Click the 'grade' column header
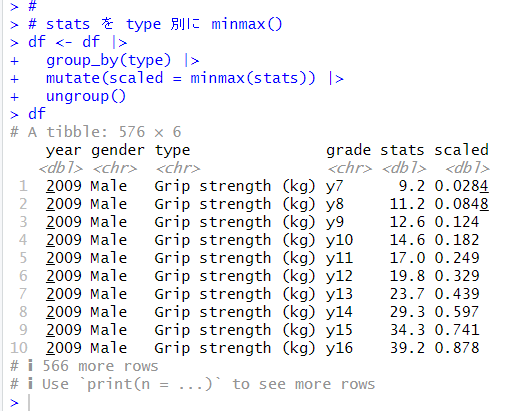 (348, 151)
